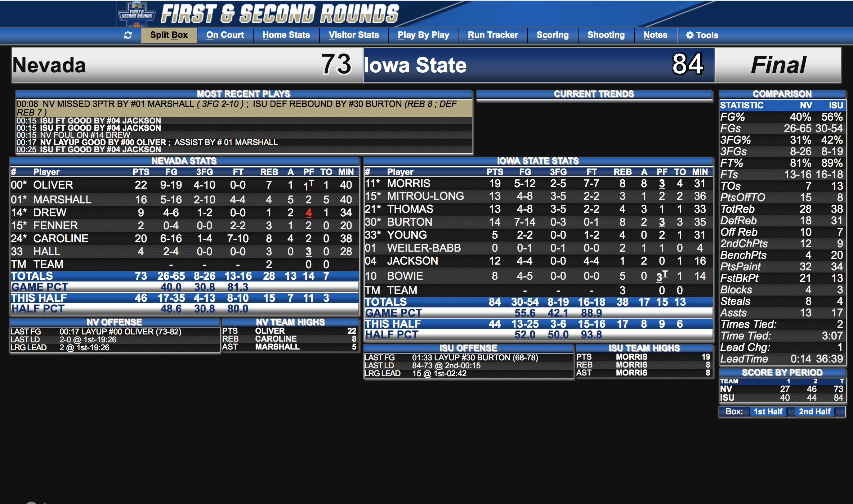The width and height of the screenshot is (853, 504).
Task: Switch to the On Court tab
Action: pyautogui.click(x=225, y=35)
